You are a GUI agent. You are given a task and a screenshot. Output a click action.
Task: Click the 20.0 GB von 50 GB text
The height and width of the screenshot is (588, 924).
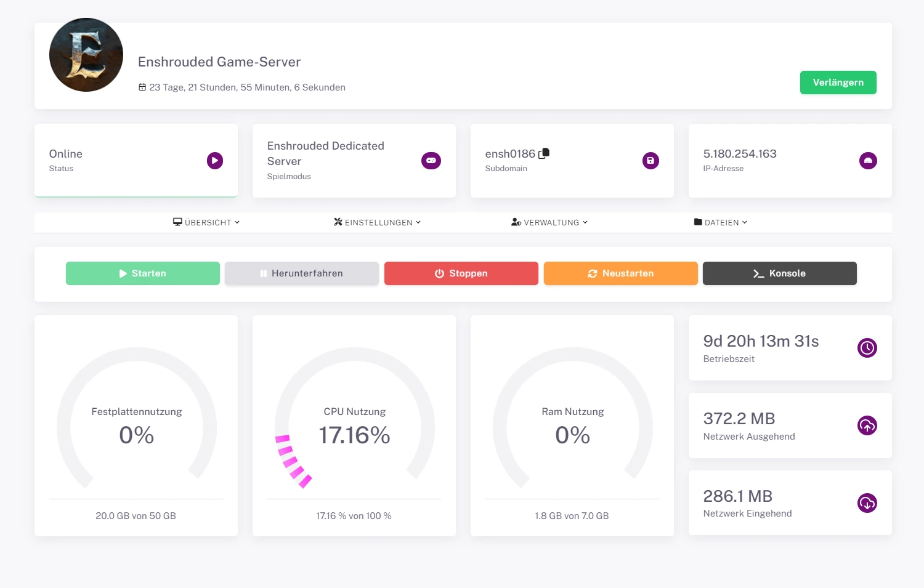136,516
